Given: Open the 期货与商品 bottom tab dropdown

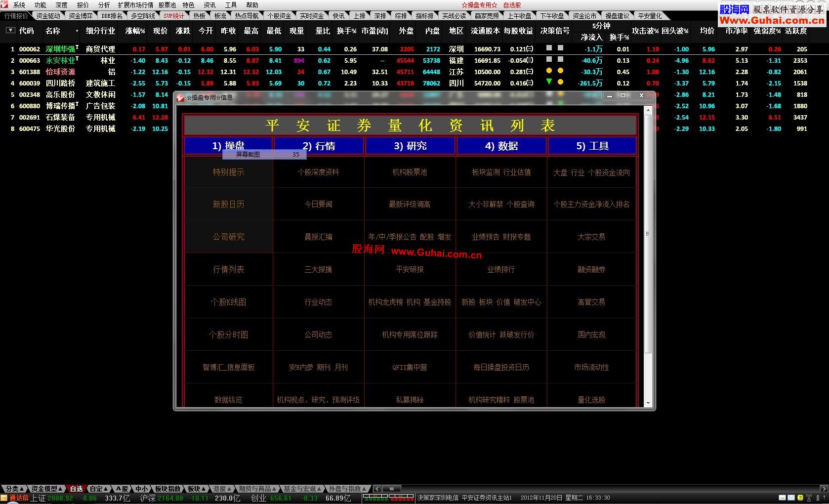Looking at the screenshot, I should 257,489.
